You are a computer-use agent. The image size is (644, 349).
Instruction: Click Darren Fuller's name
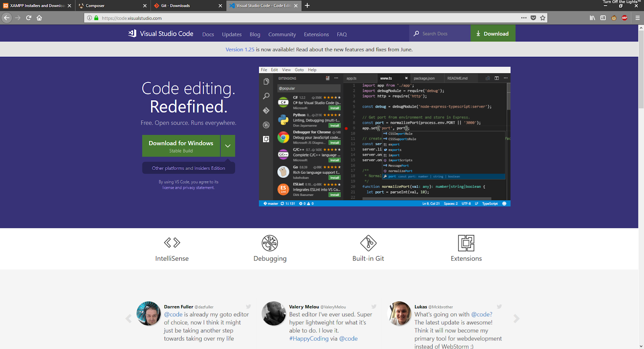coord(179,307)
